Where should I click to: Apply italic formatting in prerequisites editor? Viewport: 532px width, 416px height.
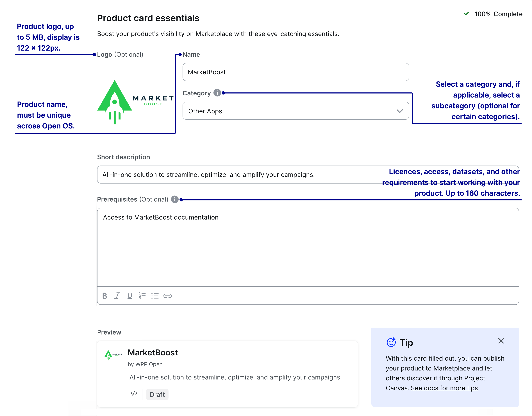click(117, 296)
